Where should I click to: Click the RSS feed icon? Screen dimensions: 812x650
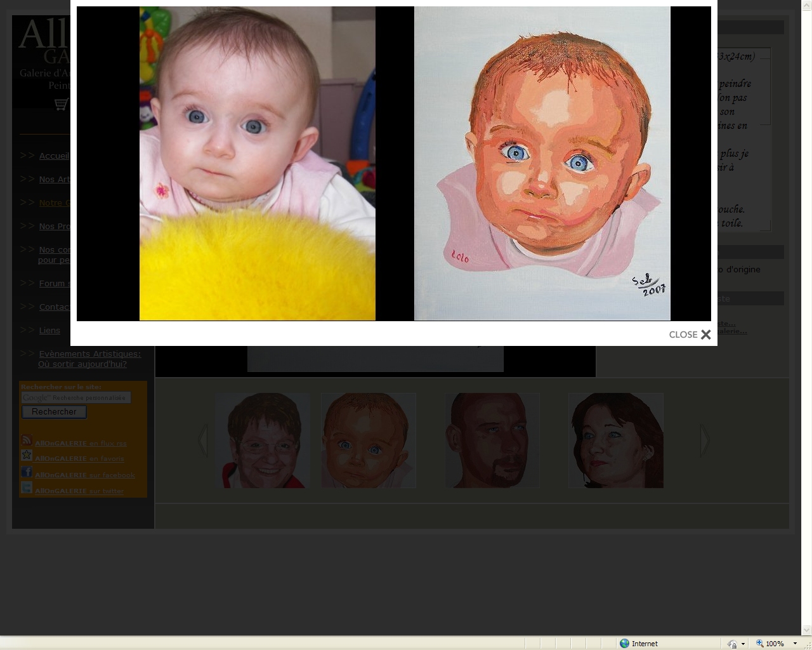(x=27, y=441)
